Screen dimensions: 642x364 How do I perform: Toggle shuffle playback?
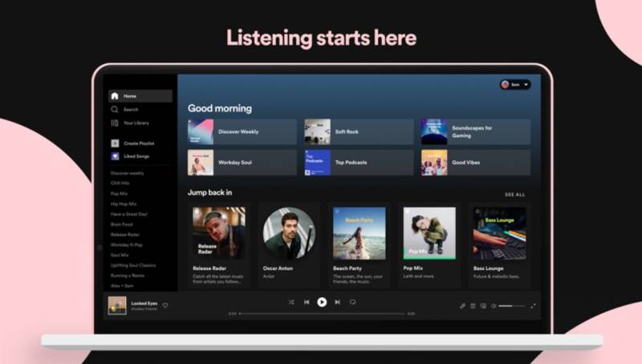[x=291, y=302]
